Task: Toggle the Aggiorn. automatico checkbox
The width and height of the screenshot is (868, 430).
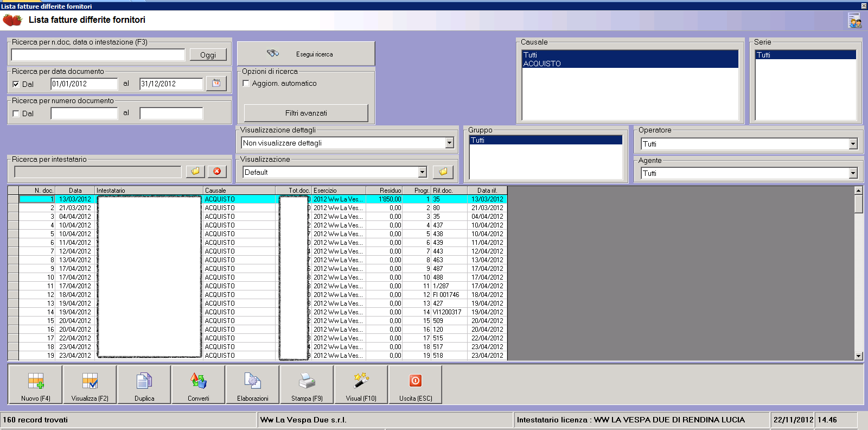Action: click(x=246, y=84)
